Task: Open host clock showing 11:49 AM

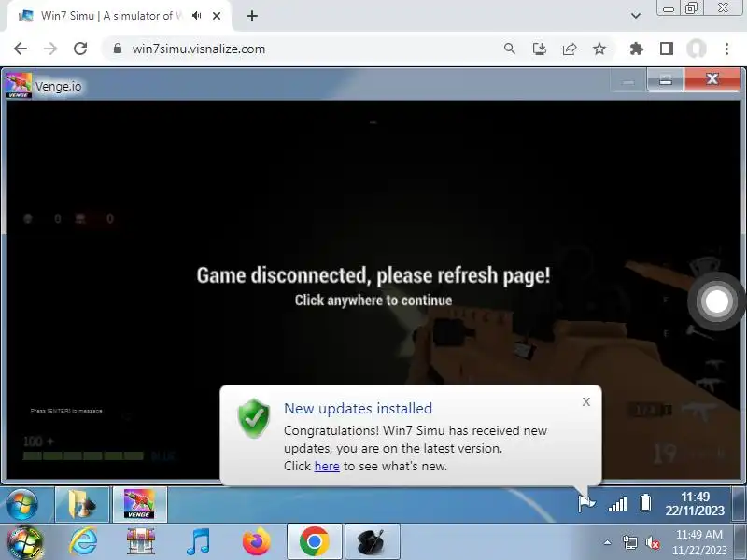Action: 698,542
